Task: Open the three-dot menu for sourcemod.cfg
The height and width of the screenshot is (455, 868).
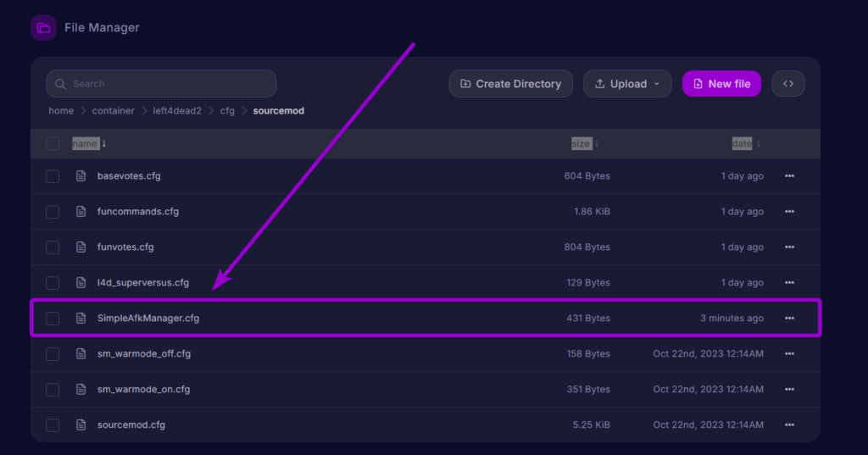Action: (x=789, y=425)
